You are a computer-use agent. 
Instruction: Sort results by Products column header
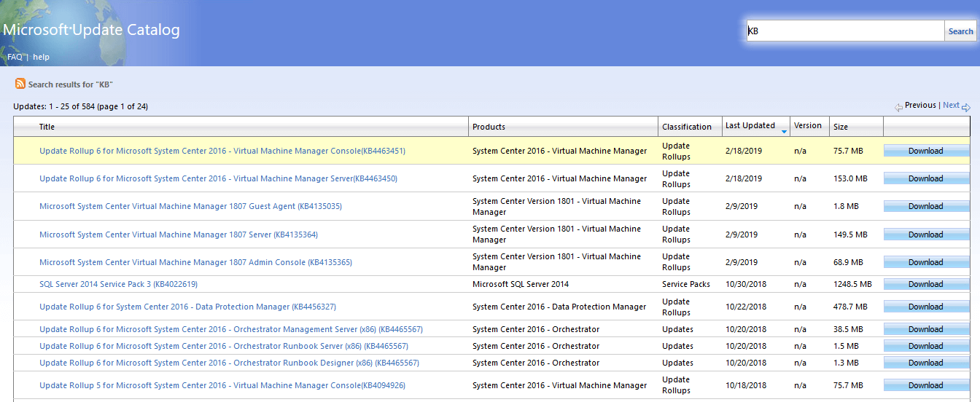pos(489,127)
